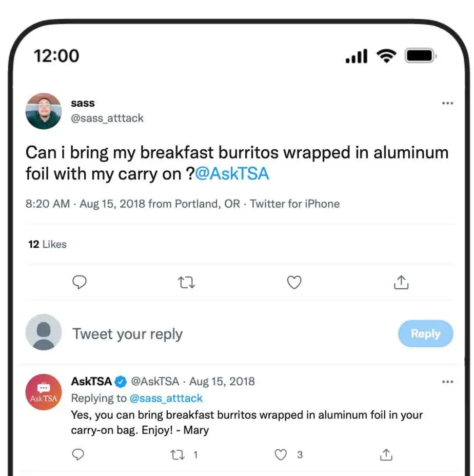Viewport: 474px width, 476px height.
Task: Retweet the AskTSA reply
Action: [177, 455]
